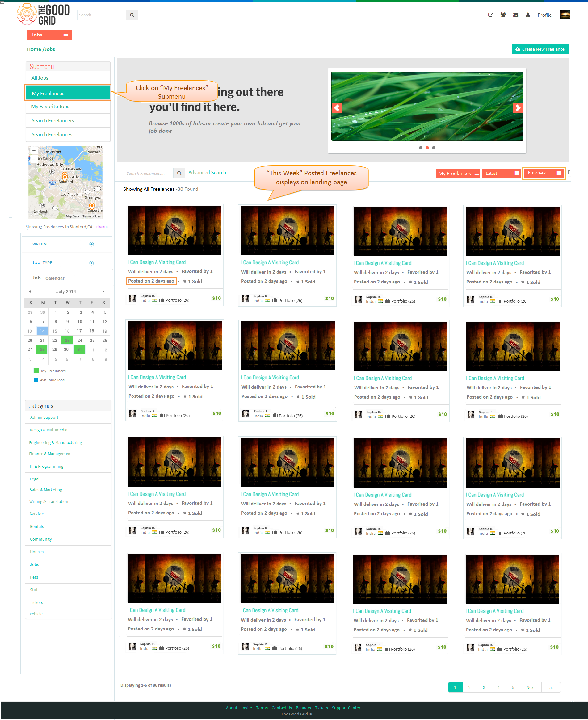Click the Next pagination button

coord(531,688)
